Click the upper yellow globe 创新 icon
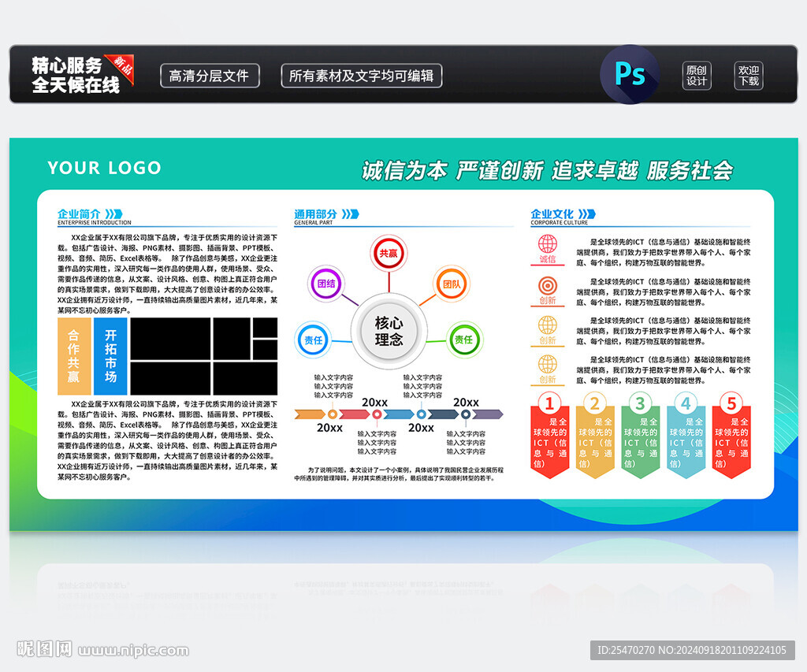 coord(548,330)
